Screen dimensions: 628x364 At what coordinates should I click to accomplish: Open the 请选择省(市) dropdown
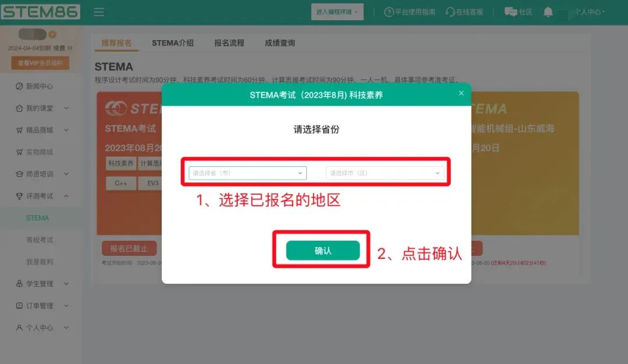click(x=248, y=173)
